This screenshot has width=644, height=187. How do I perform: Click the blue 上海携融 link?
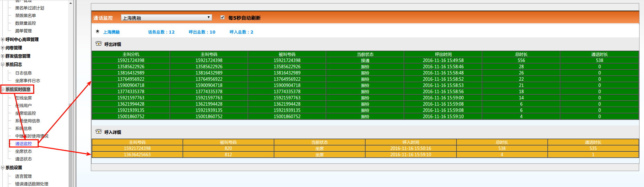tap(112, 32)
